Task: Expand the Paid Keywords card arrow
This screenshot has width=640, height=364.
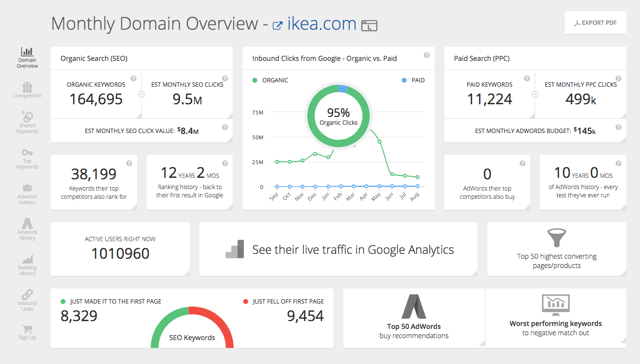Action: pyautogui.click(x=535, y=95)
